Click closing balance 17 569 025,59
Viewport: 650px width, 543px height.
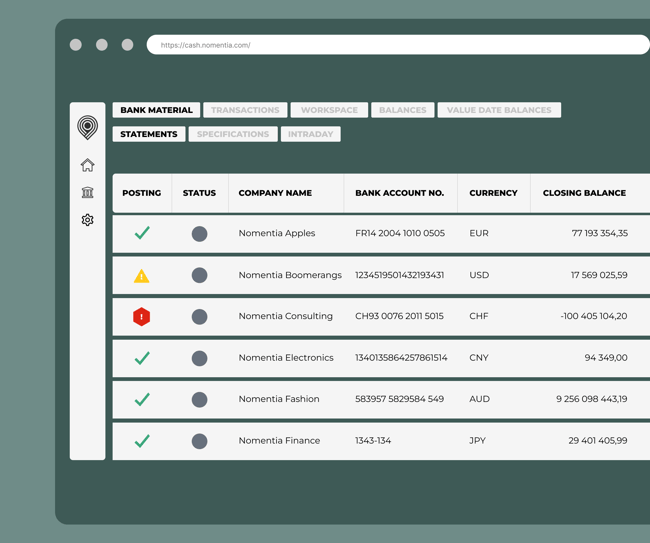click(x=599, y=275)
